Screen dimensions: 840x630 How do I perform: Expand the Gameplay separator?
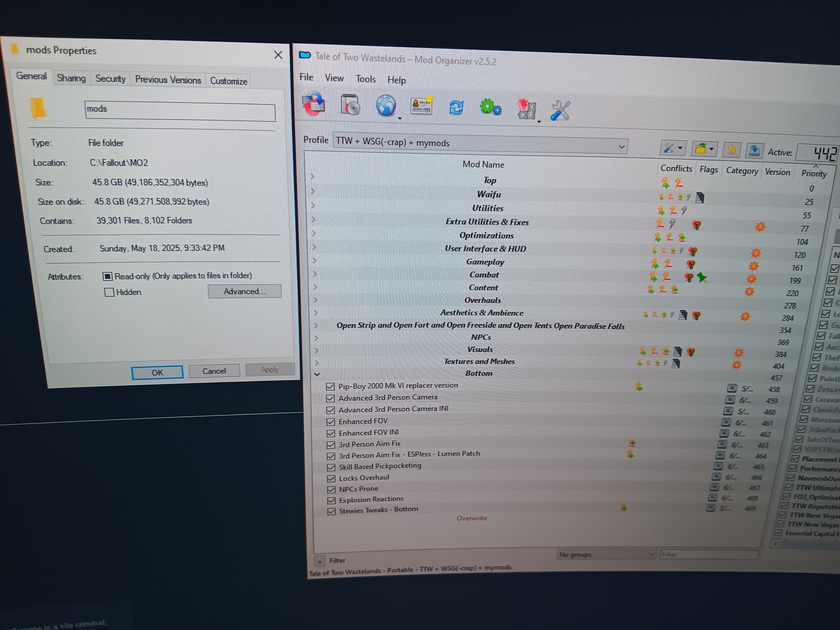314,260
